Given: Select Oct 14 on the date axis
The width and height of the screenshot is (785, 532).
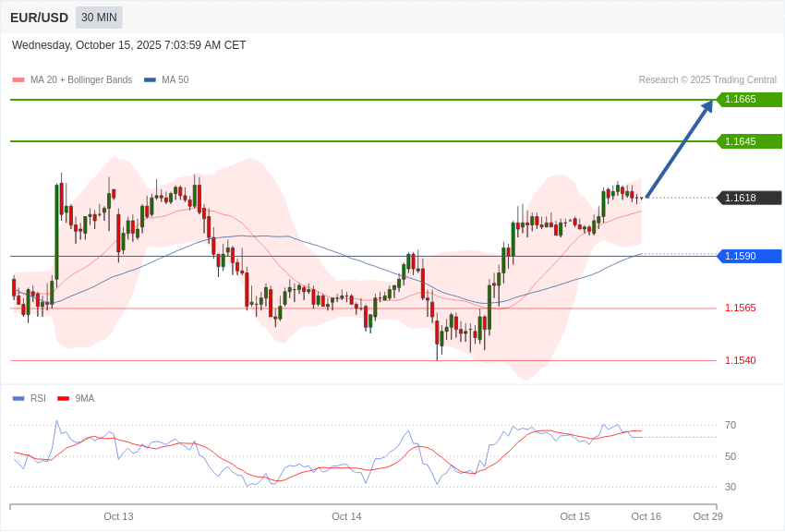Looking at the screenshot, I should click(346, 516).
